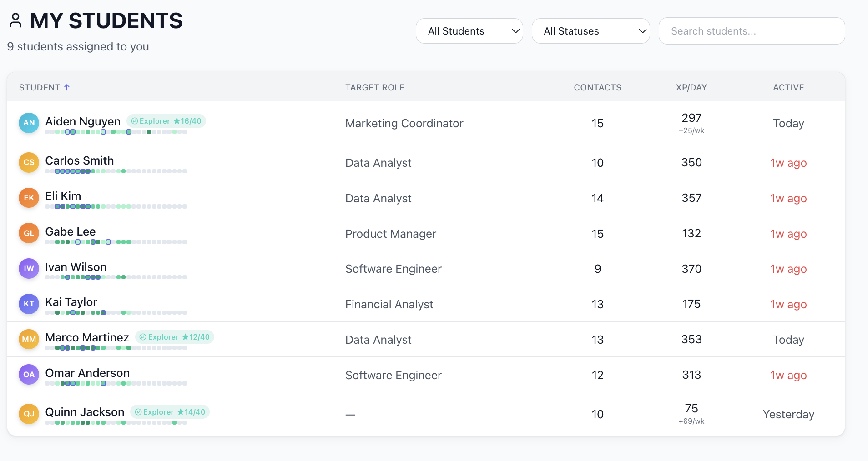Click Aiden Nguyen's Explorer 16/40 badge
The image size is (868, 461).
pyautogui.click(x=166, y=121)
